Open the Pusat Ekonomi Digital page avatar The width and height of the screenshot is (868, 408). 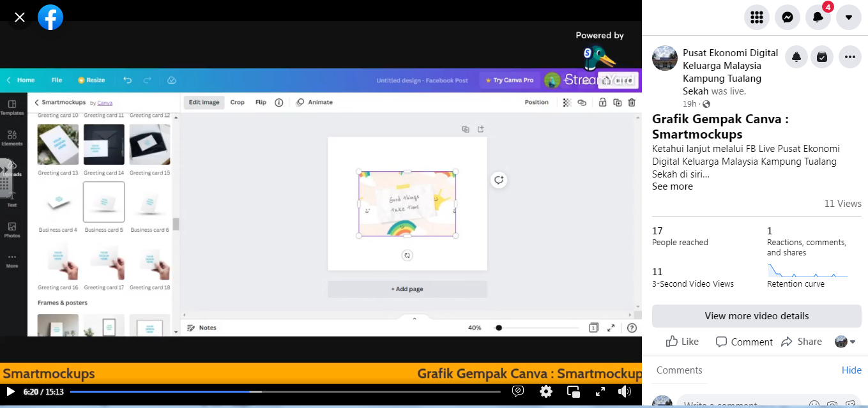coord(664,58)
